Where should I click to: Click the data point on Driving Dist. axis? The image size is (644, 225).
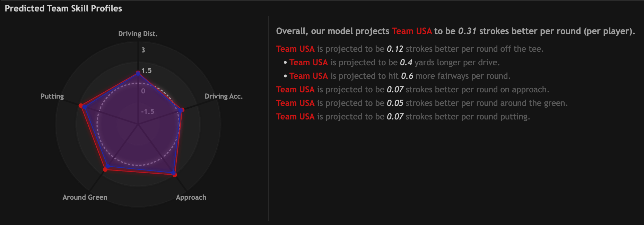(138, 73)
